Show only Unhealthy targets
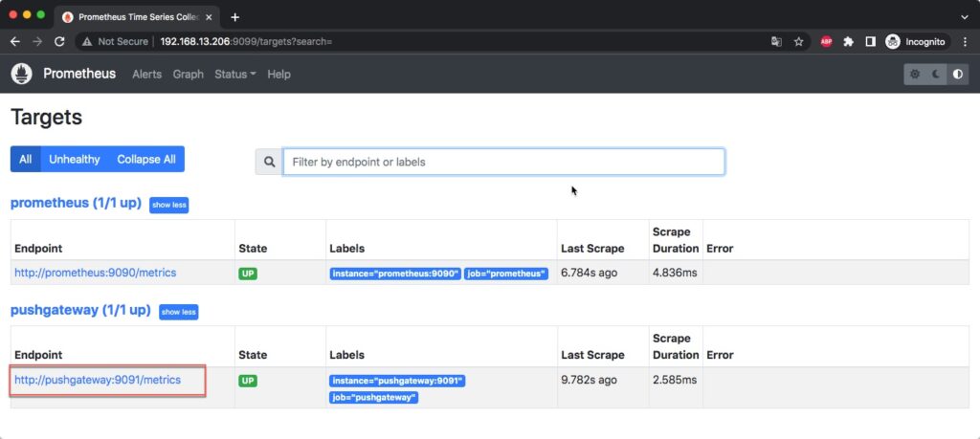 tap(75, 159)
